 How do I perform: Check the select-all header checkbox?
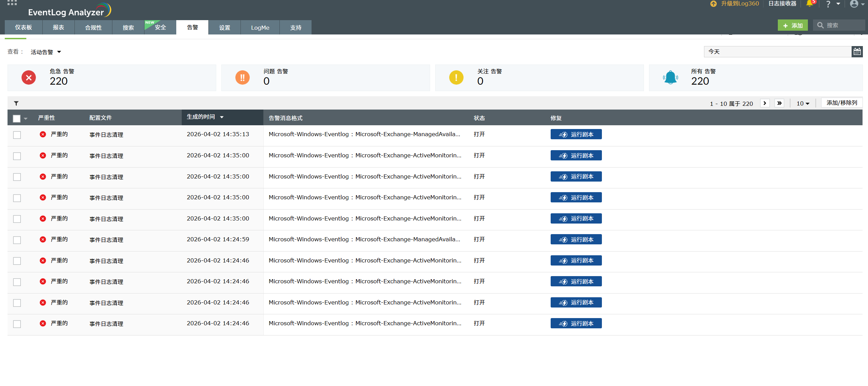point(17,118)
